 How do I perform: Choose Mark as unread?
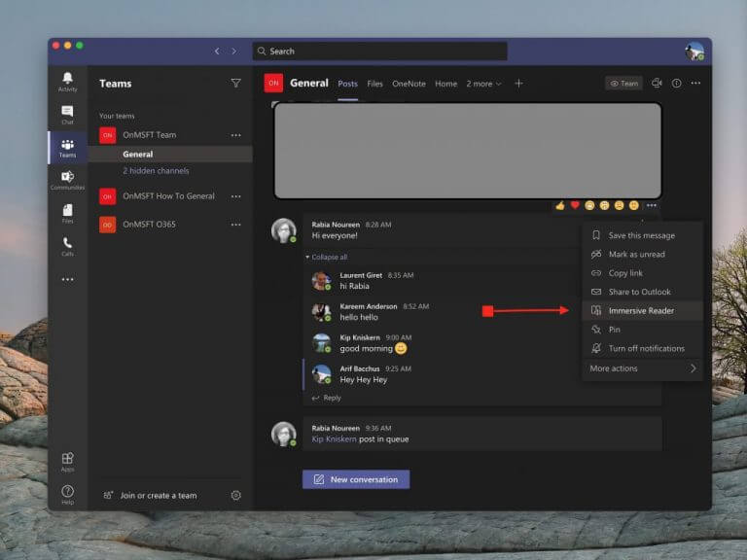pyautogui.click(x=642, y=255)
